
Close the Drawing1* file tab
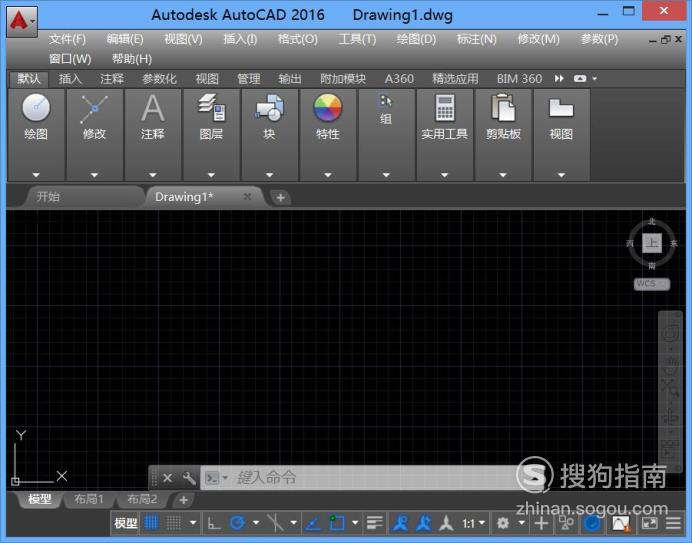tap(248, 196)
